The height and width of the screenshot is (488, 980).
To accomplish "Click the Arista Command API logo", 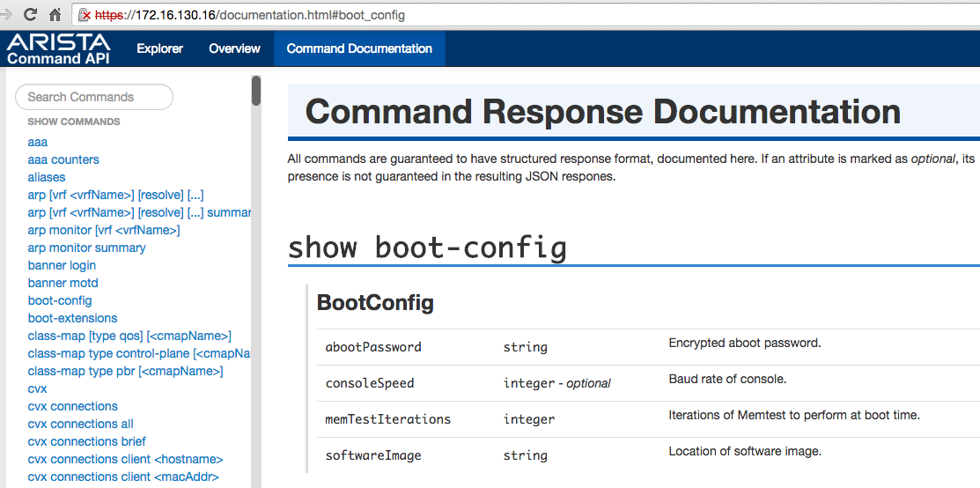I will [59, 49].
